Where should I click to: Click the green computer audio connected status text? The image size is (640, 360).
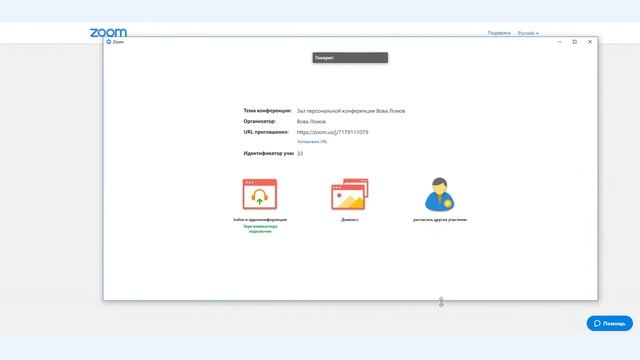coord(260,229)
